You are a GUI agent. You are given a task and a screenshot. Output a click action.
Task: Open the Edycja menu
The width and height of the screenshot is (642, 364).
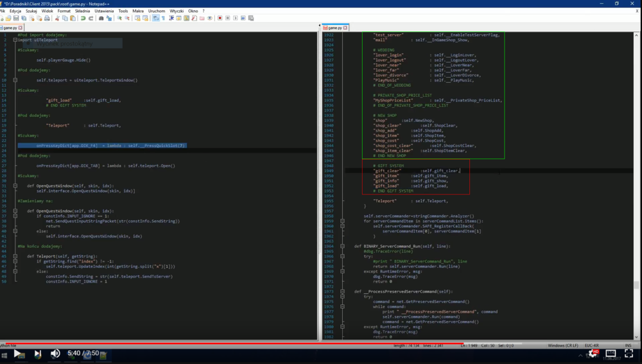coord(15,11)
